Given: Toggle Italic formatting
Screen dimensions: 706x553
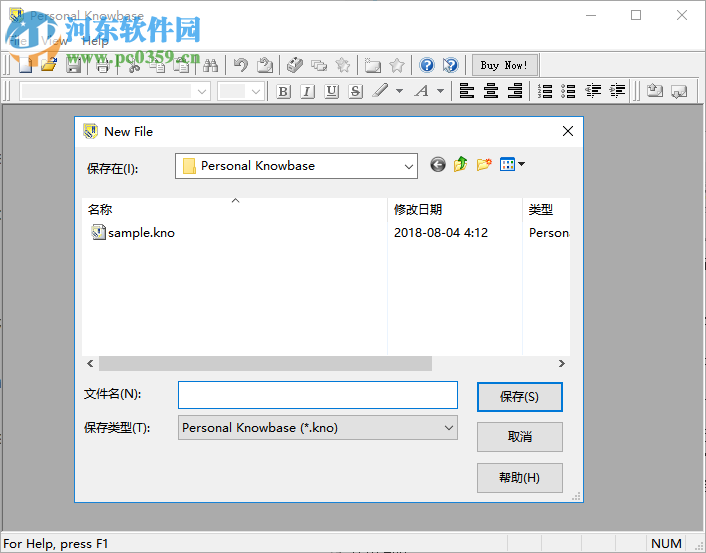Looking at the screenshot, I should pyautogui.click(x=307, y=91).
